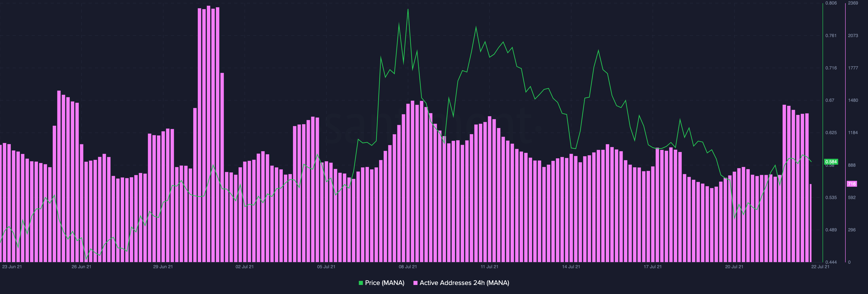The height and width of the screenshot is (294, 868).
Task: Click the 296 addresses axis value
Action: click(852, 230)
